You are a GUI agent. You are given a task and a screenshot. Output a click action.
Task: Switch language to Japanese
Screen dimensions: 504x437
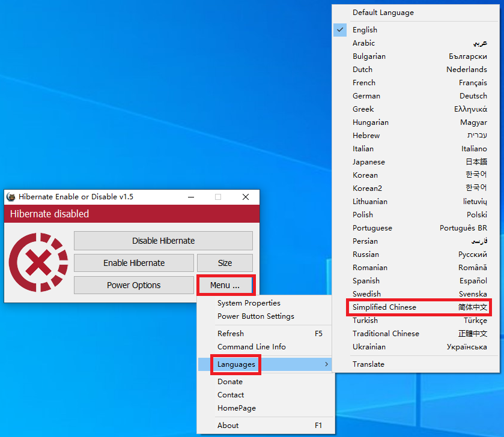[368, 161]
